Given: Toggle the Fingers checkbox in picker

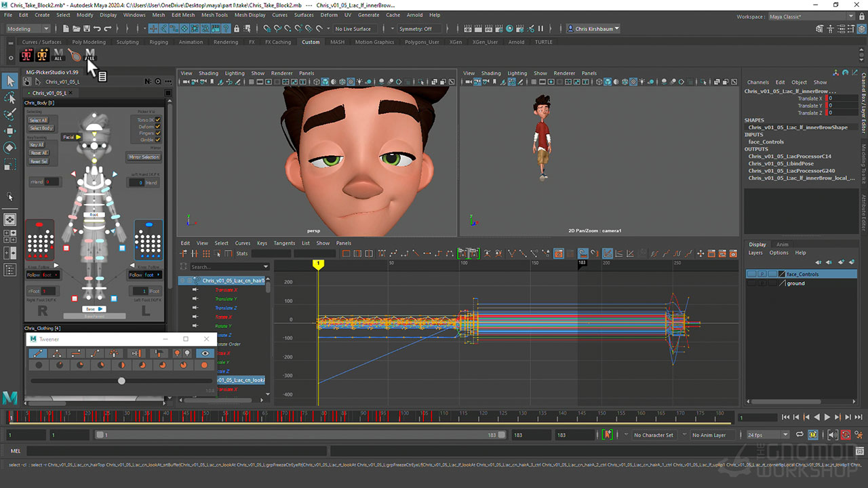Looking at the screenshot, I should coord(158,133).
